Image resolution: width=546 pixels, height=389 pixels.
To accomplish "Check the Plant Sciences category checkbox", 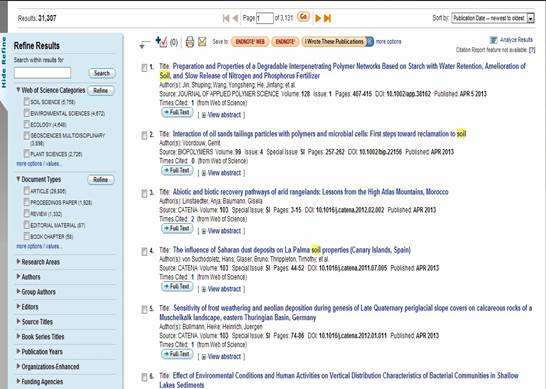I will (x=26, y=154).
